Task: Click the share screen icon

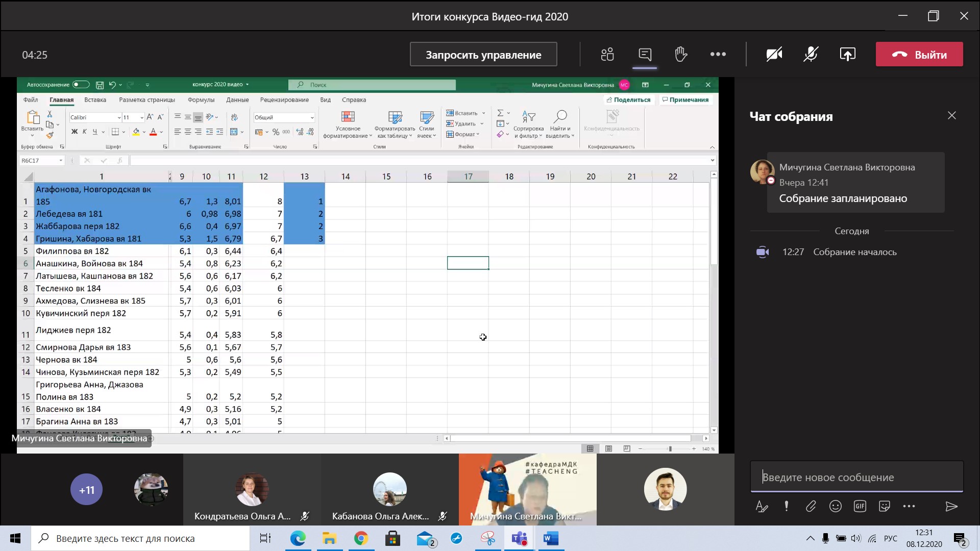Action: [847, 55]
